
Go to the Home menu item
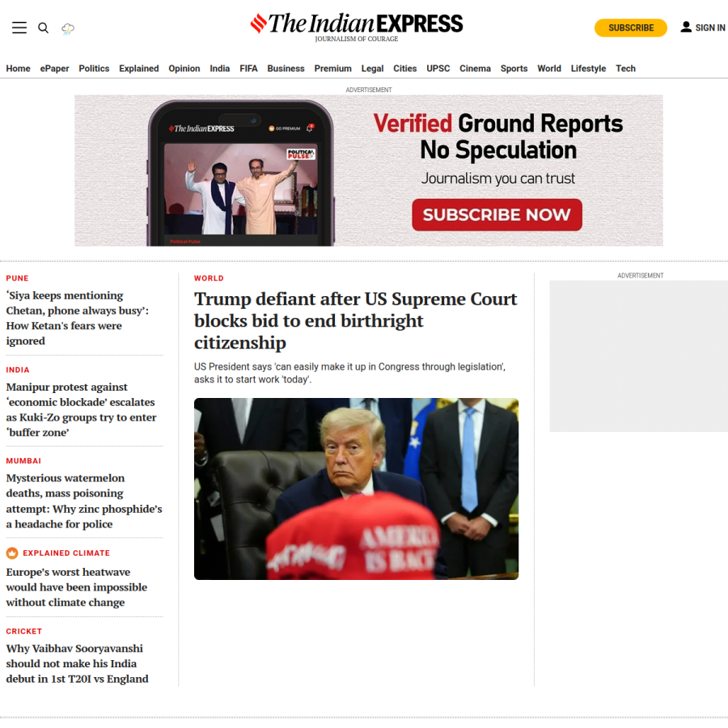18,68
